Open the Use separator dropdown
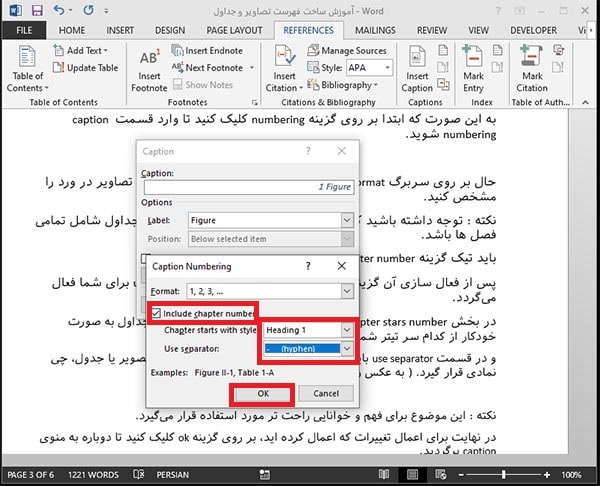Screen dimensions: 600x486 pos(347,349)
